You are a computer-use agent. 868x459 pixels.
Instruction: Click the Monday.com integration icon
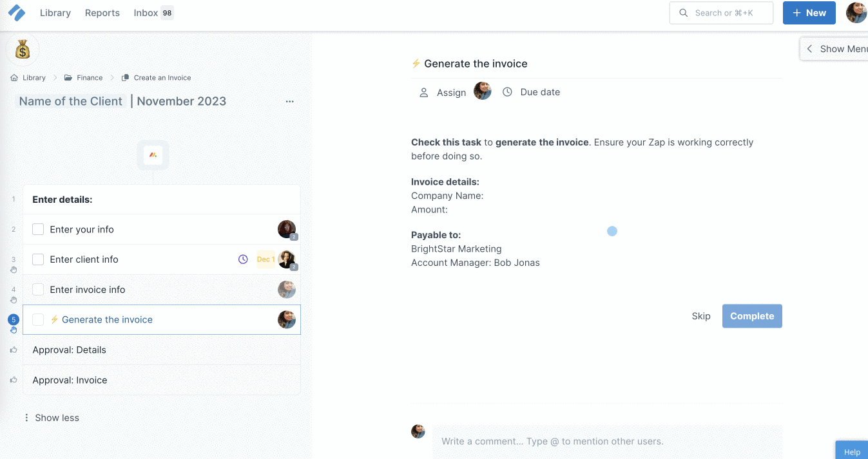[x=153, y=155]
